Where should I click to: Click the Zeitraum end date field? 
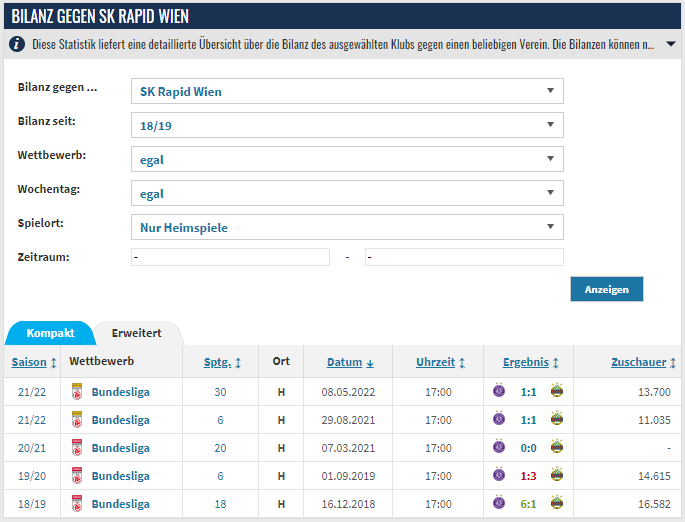[x=464, y=257]
